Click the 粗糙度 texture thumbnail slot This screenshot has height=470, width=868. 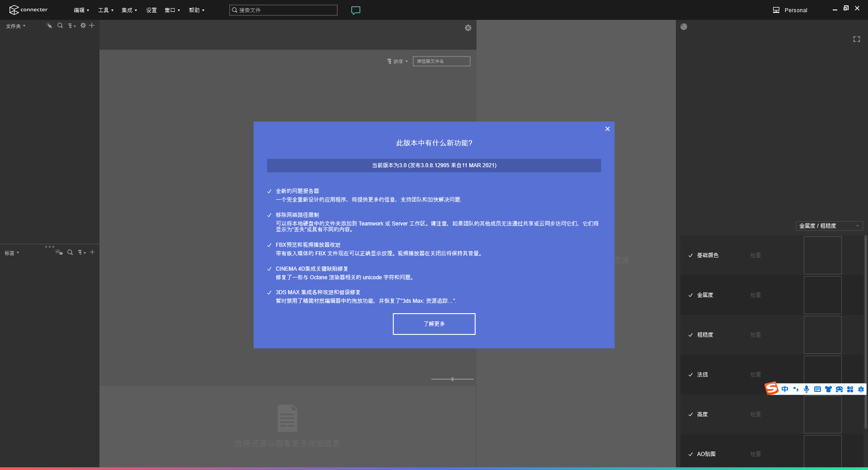(823, 335)
